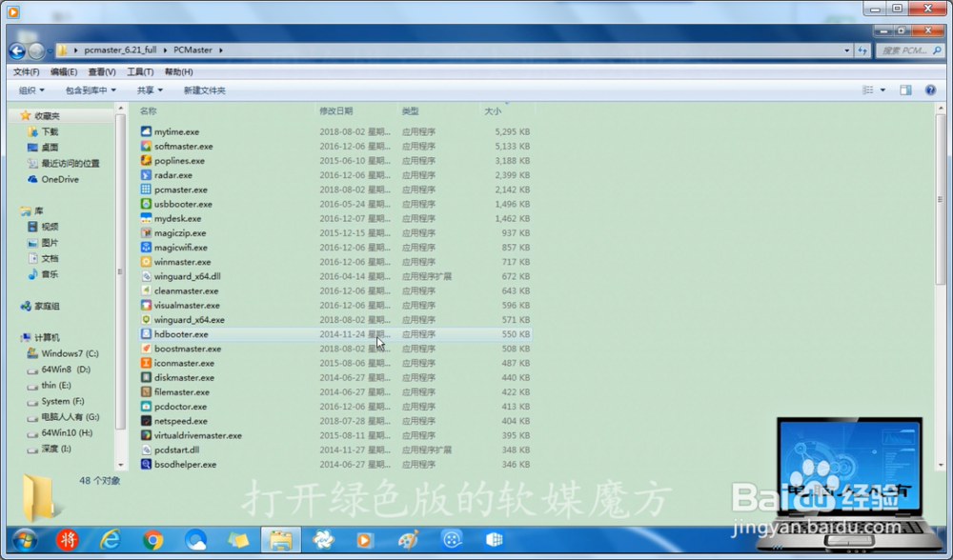
Task: Click the poplines.exe icon
Action: [x=146, y=160]
